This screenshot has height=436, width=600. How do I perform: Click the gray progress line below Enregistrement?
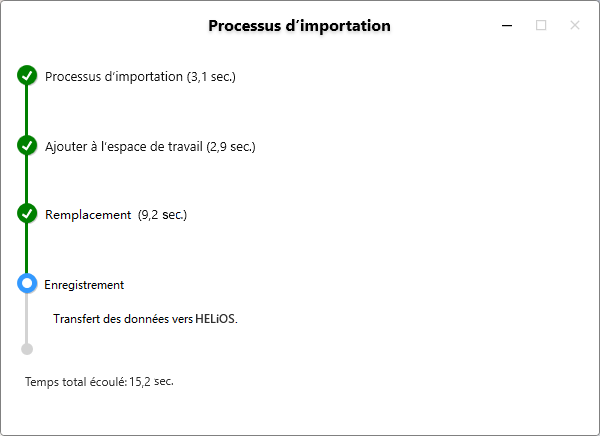[27, 318]
